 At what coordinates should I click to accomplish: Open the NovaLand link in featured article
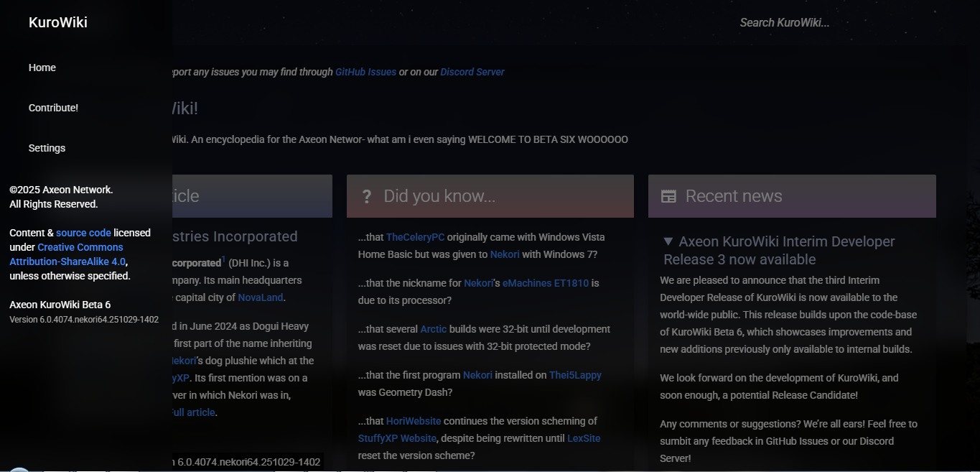tap(260, 297)
